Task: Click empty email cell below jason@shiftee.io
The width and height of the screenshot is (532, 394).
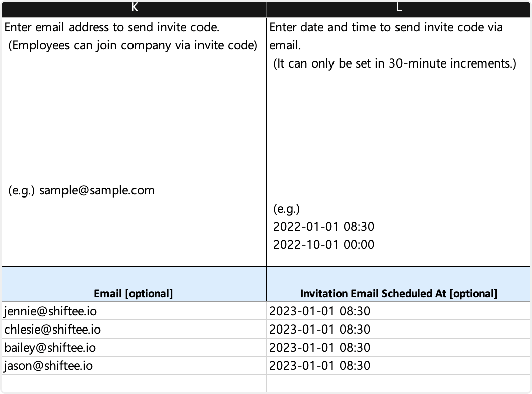Action: pos(134,383)
